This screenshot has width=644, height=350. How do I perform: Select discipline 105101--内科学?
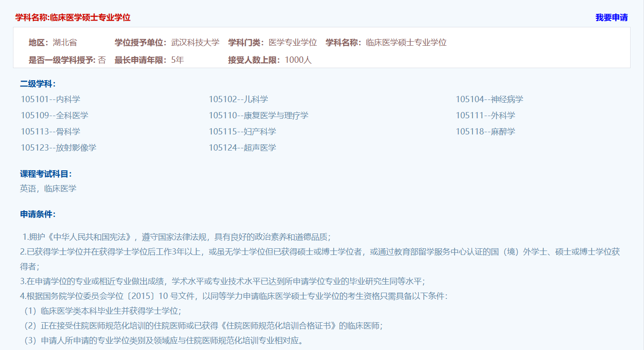point(51,99)
